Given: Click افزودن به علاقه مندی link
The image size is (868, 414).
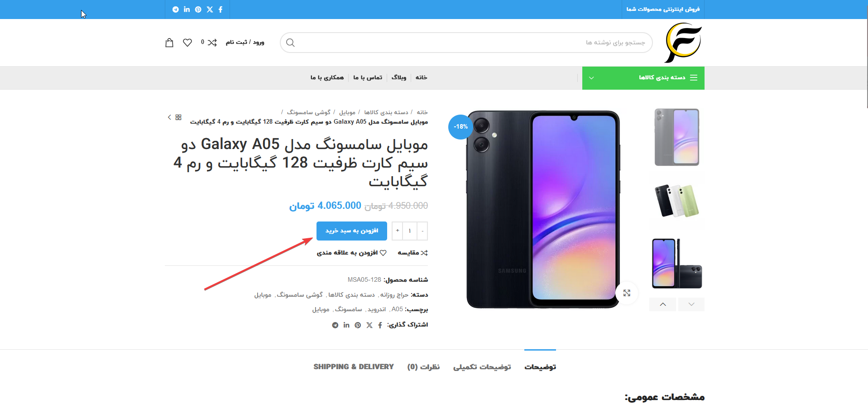Looking at the screenshot, I should [352, 253].
